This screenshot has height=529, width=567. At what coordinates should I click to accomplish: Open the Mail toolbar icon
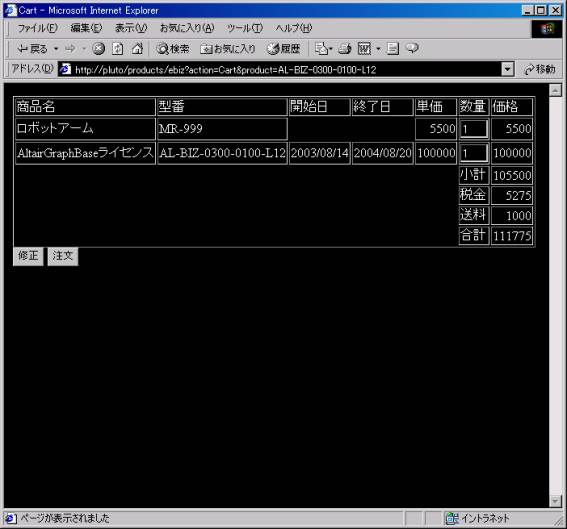321,48
